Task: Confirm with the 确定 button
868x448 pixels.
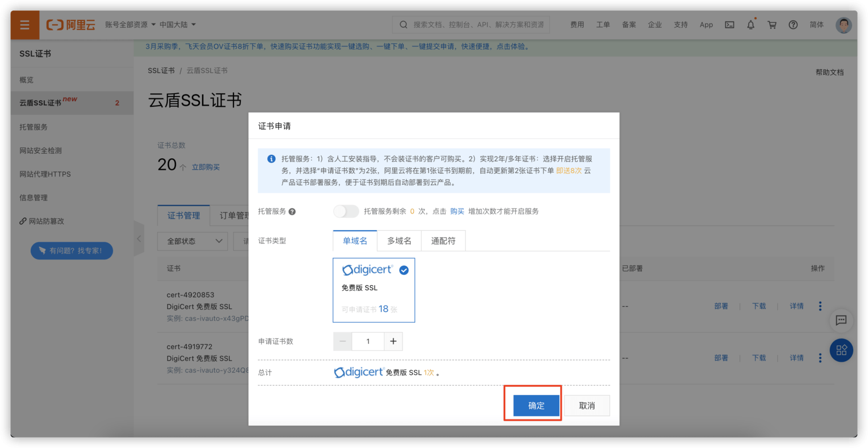Action: [536, 406]
